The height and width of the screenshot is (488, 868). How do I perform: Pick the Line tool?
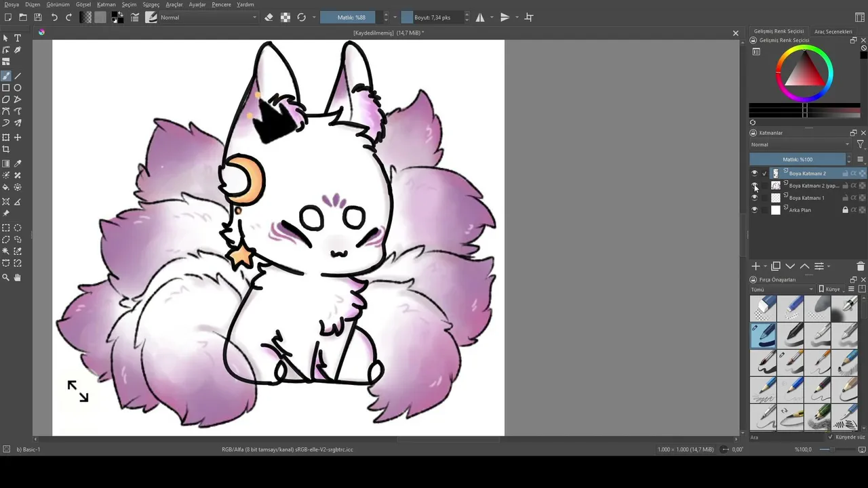point(18,76)
